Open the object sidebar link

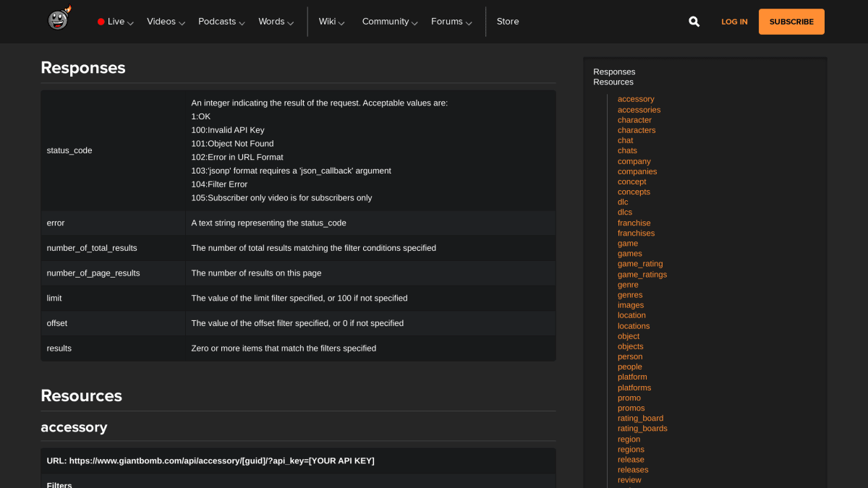(629, 336)
